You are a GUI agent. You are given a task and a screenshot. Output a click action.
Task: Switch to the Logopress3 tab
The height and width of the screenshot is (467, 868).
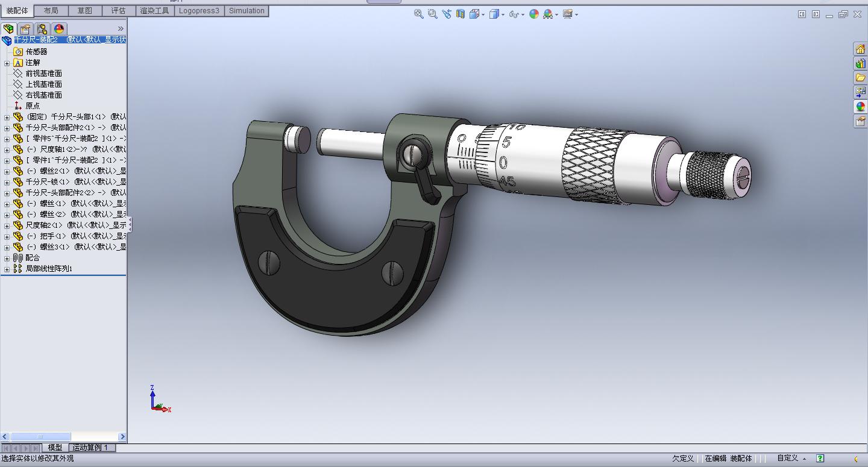click(x=199, y=11)
